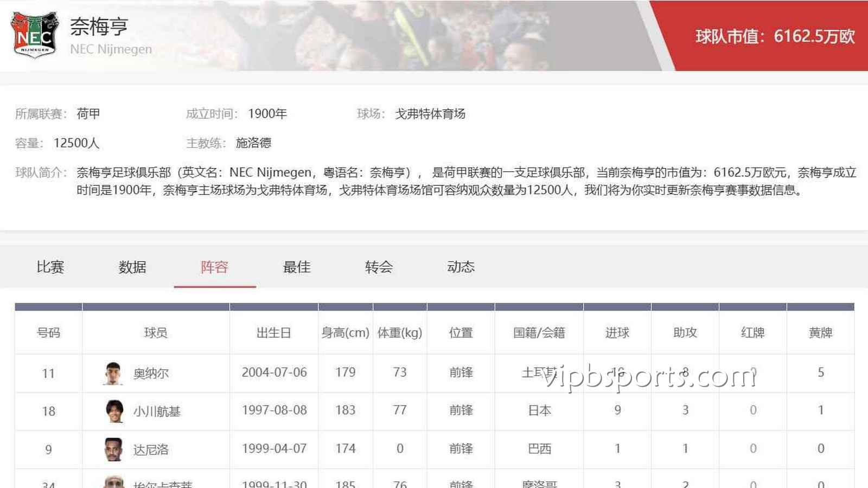Click the head coach name 施洛德
The height and width of the screenshot is (488, 868).
(253, 143)
